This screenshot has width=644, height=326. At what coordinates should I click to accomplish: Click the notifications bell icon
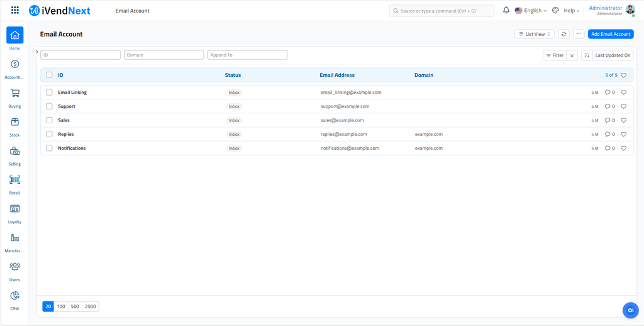[506, 11]
